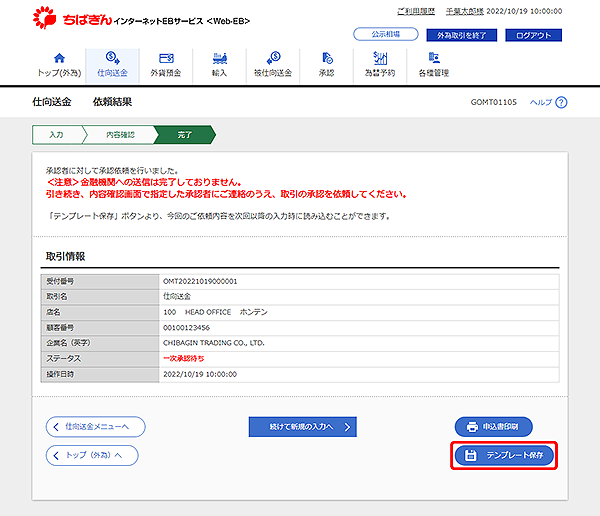
Task: Click 外為取引を終了 button
Action: [461, 35]
